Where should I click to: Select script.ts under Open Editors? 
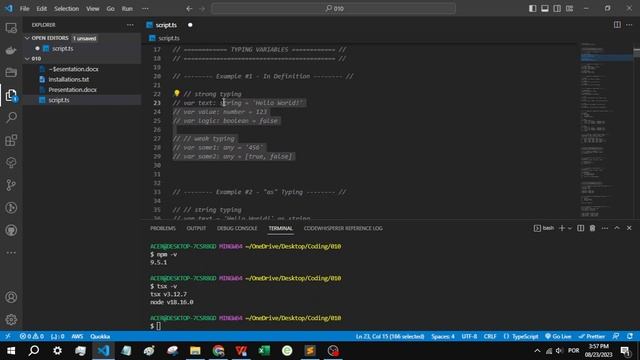pyautogui.click(x=62, y=49)
